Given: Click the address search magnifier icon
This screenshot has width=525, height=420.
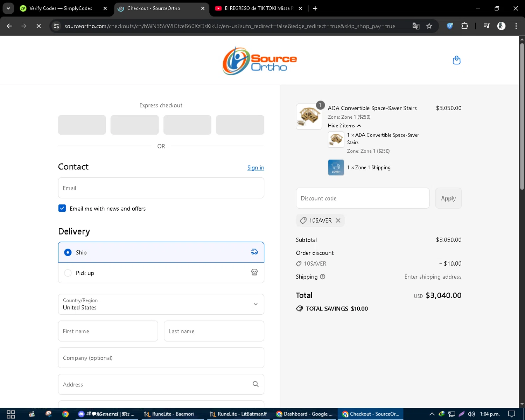Looking at the screenshot, I should pos(255,384).
